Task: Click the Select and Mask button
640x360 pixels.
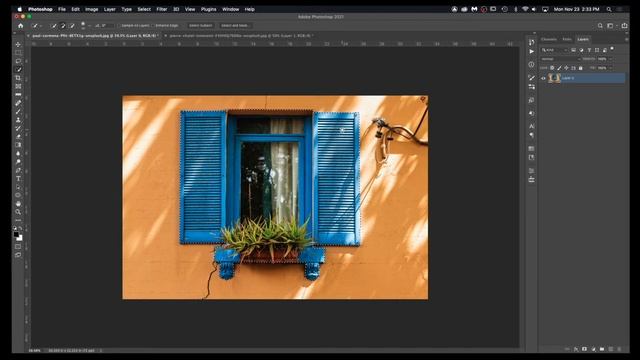Action: coord(235,25)
